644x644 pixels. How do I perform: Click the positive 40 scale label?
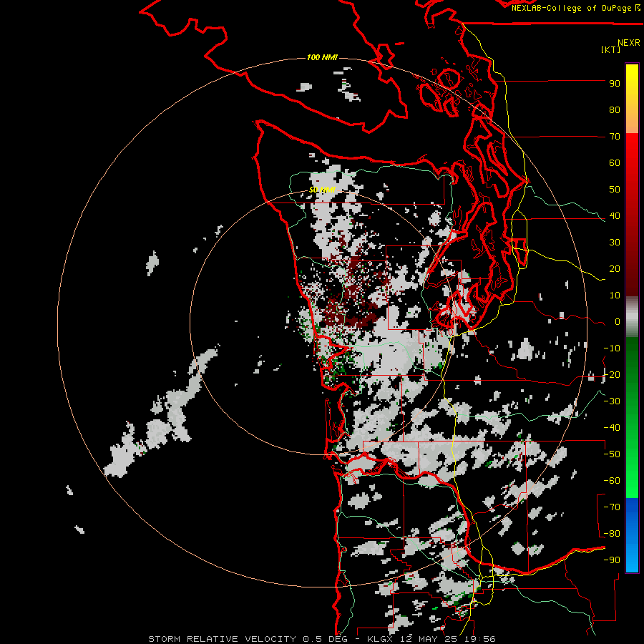615,216
